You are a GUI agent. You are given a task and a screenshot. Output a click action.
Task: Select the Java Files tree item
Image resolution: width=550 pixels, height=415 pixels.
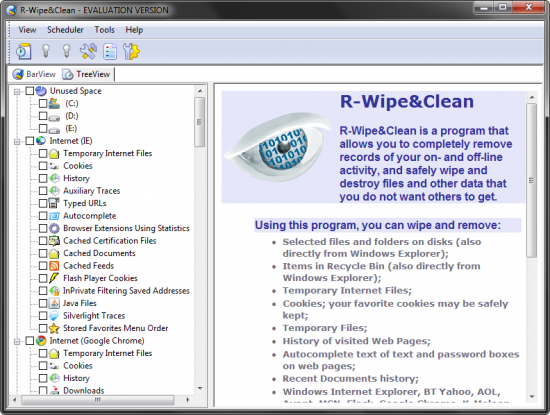[80, 303]
